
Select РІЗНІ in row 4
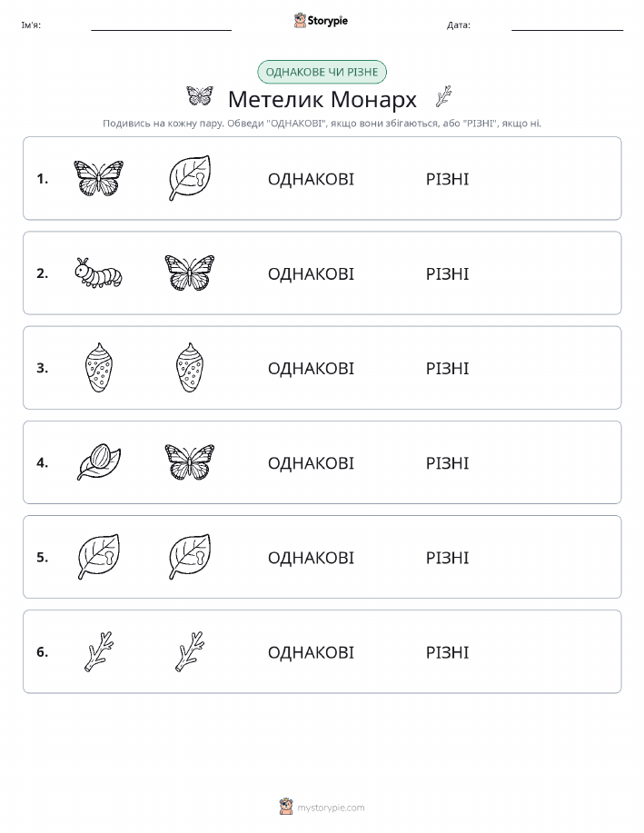coord(448,462)
